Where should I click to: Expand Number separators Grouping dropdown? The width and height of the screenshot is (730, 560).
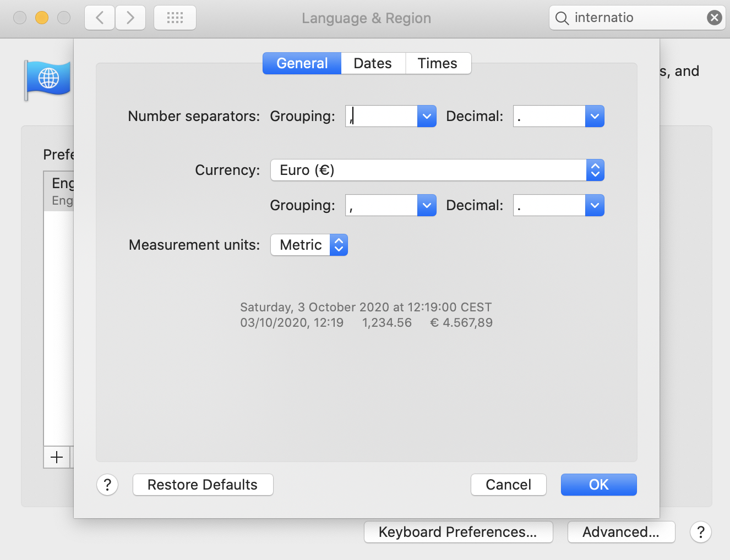coord(427,116)
